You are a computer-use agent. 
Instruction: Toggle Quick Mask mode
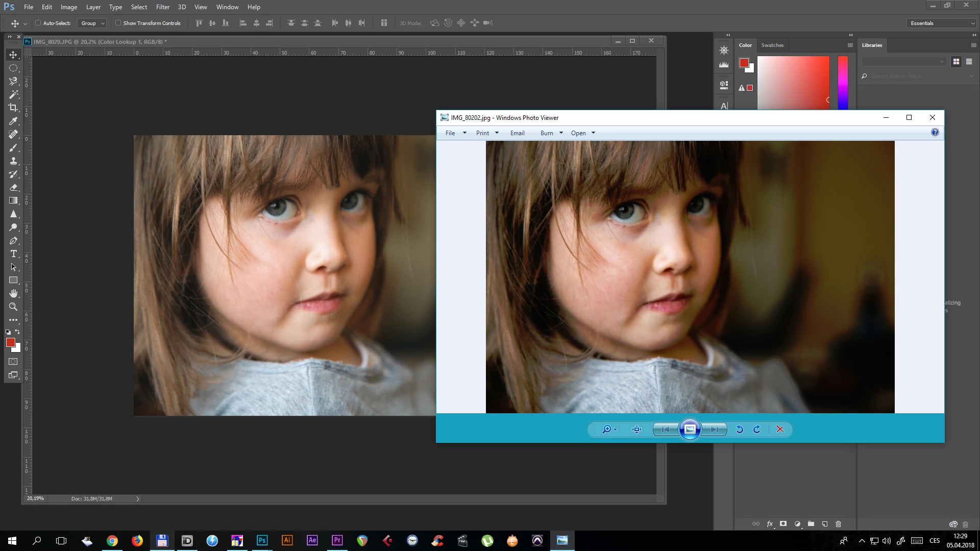13,362
